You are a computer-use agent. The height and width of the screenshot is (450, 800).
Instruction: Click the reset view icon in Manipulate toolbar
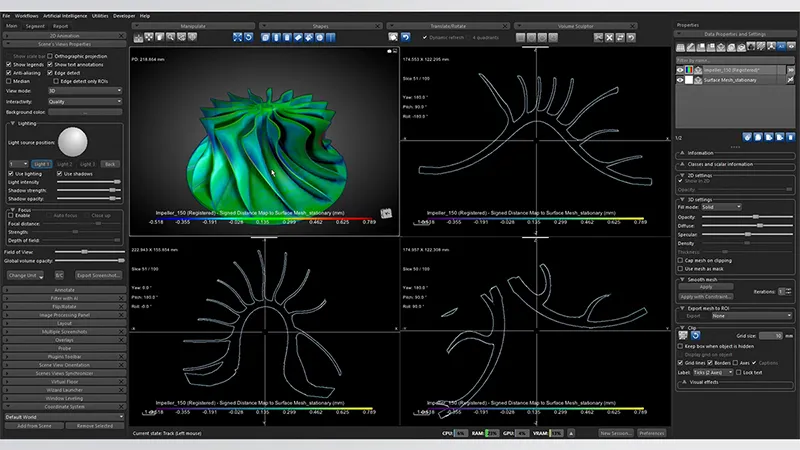[x=248, y=37]
